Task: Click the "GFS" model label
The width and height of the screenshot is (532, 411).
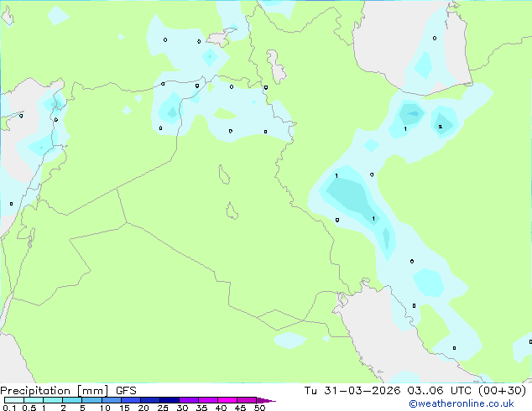Action: click(126, 391)
